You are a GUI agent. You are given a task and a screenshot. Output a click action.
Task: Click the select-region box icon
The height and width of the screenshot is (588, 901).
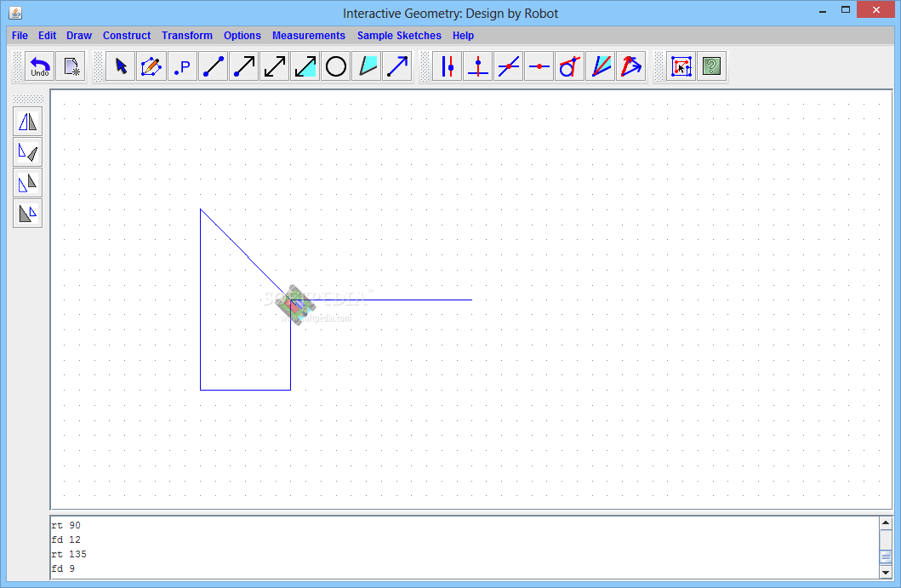[681, 66]
